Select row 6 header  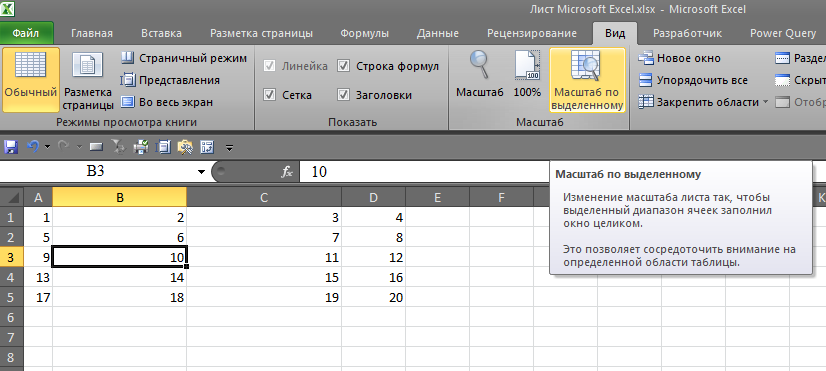[x=12, y=317]
